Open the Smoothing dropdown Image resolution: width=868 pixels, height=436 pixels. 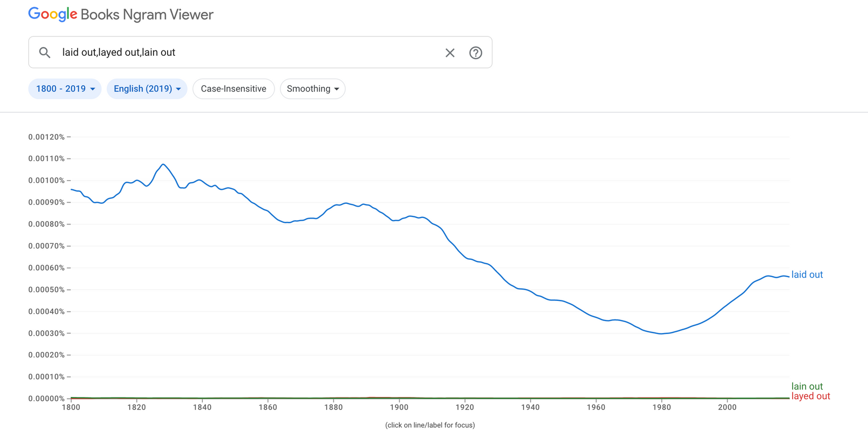(312, 89)
